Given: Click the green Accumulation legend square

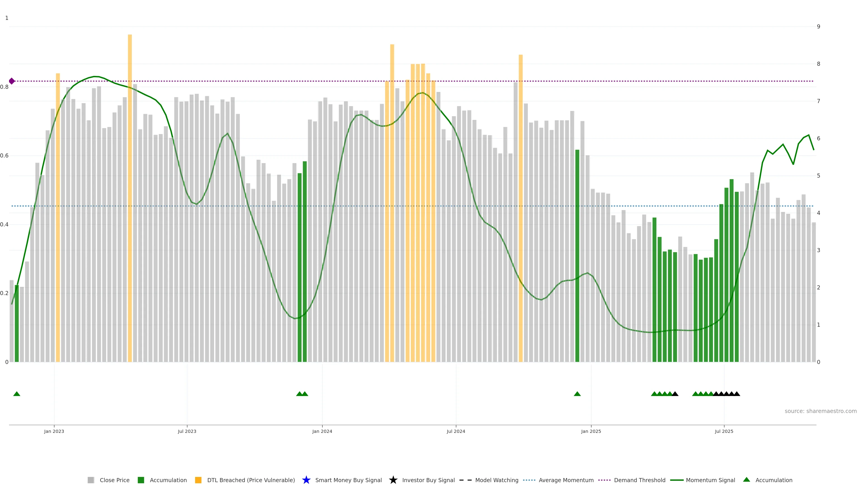Looking at the screenshot, I should (141, 480).
